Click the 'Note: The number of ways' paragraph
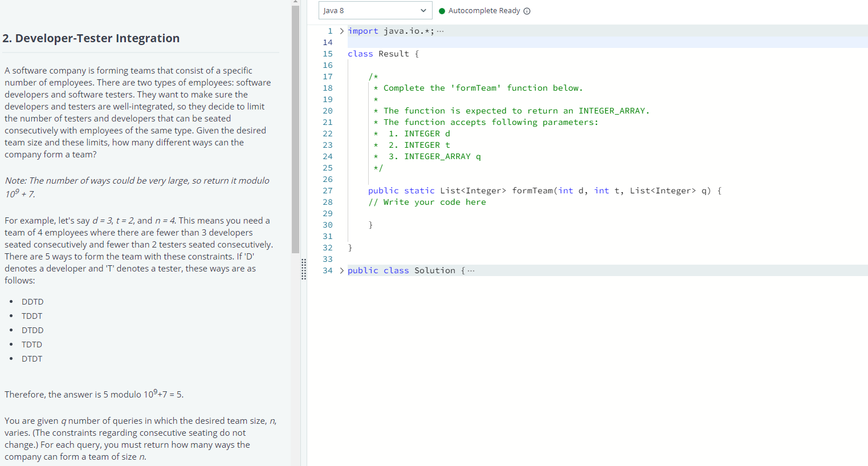Viewport: 868px width, 466px height. (137, 187)
